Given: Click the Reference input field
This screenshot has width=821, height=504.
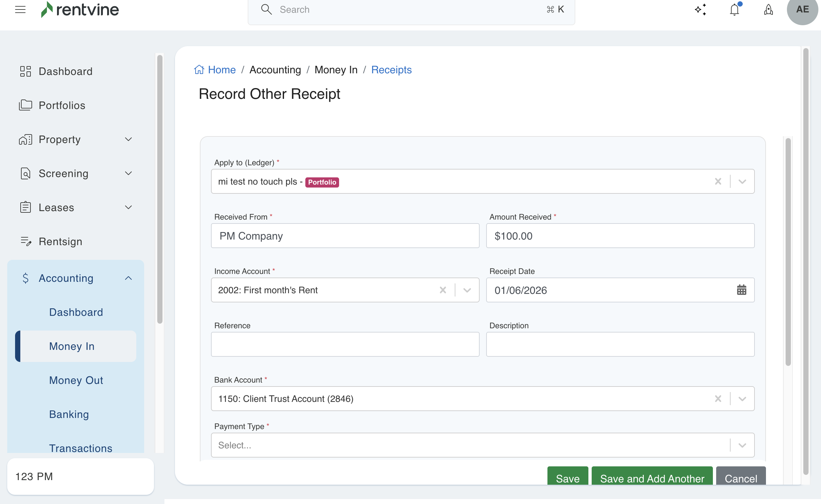Looking at the screenshot, I should [x=345, y=344].
